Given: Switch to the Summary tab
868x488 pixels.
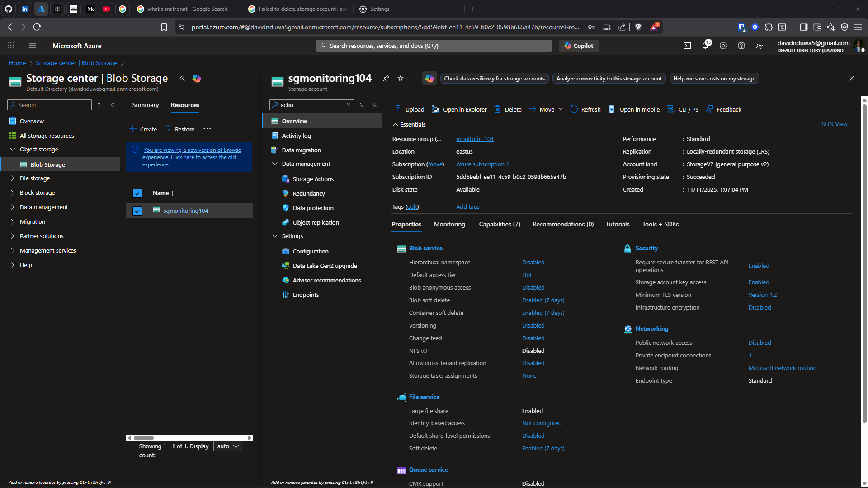Looking at the screenshot, I should pyautogui.click(x=145, y=105).
